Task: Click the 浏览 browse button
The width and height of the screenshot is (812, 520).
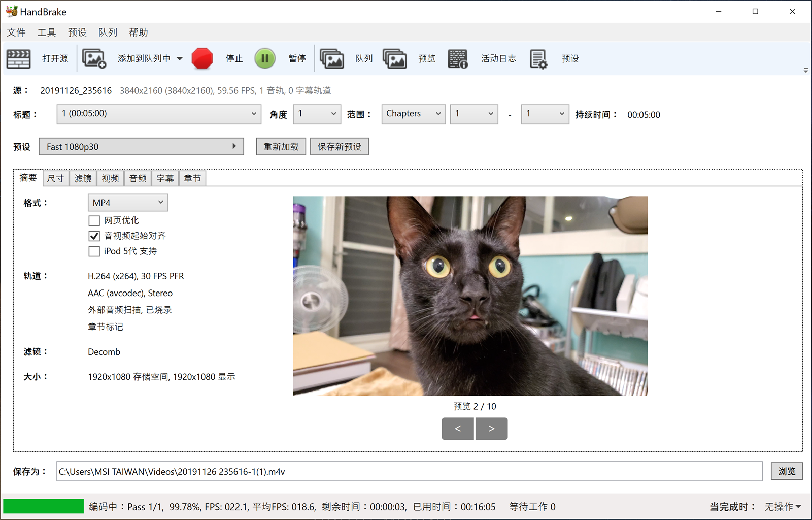Action: [787, 471]
